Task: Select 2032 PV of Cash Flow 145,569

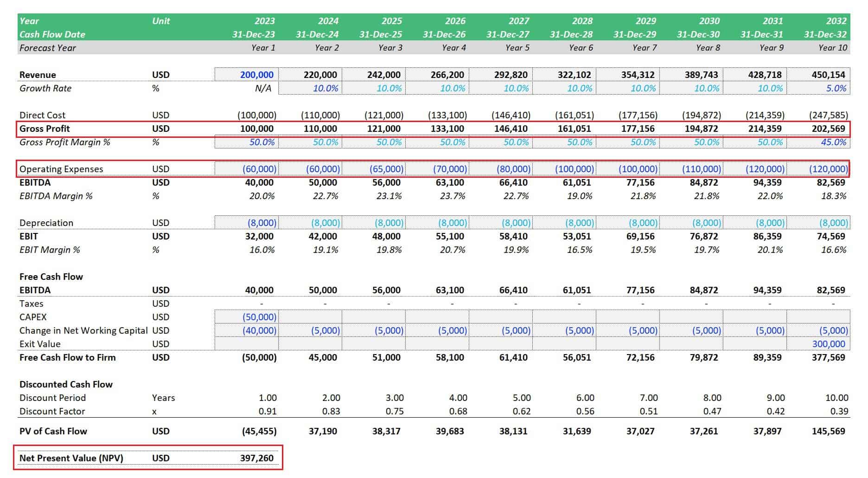Action: 829,431
